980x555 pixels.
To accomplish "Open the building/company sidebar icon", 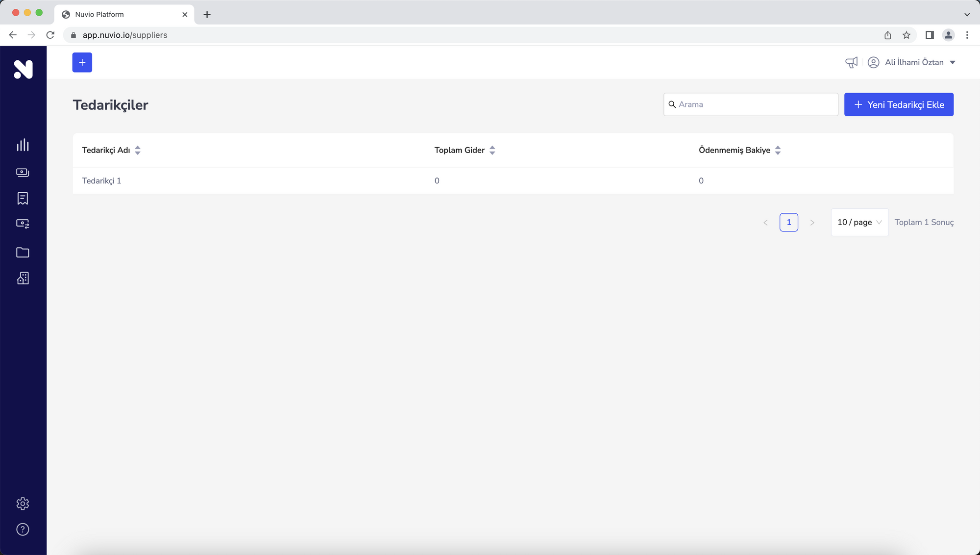I will coord(23,278).
